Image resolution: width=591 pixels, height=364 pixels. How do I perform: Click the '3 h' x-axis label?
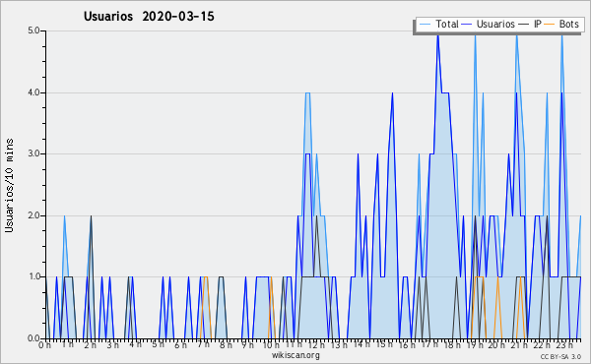click(112, 345)
